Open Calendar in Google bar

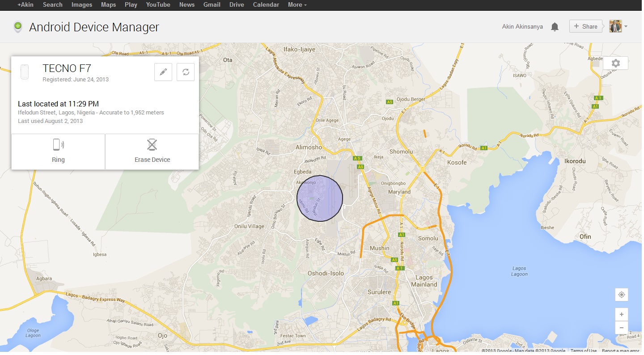(x=266, y=4)
